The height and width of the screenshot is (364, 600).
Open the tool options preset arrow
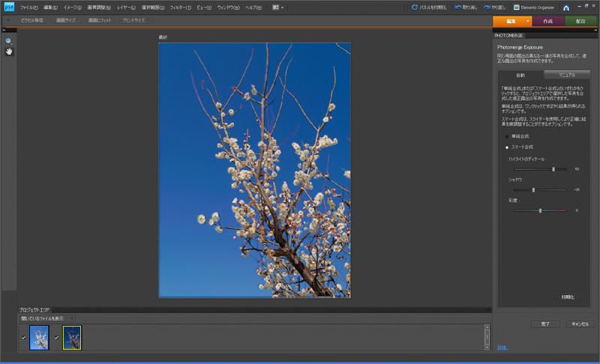click(x=7, y=20)
